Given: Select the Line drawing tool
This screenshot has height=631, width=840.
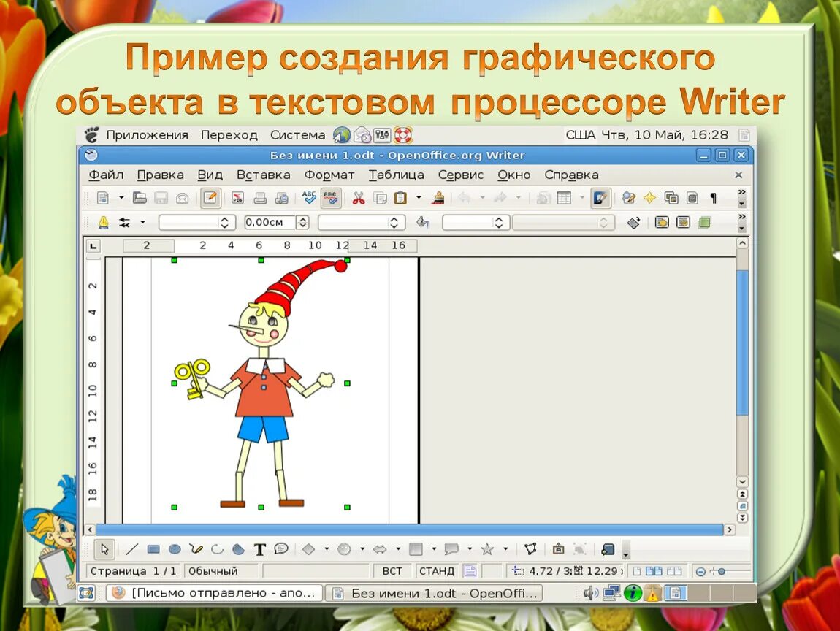Looking at the screenshot, I should click(x=131, y=549).
